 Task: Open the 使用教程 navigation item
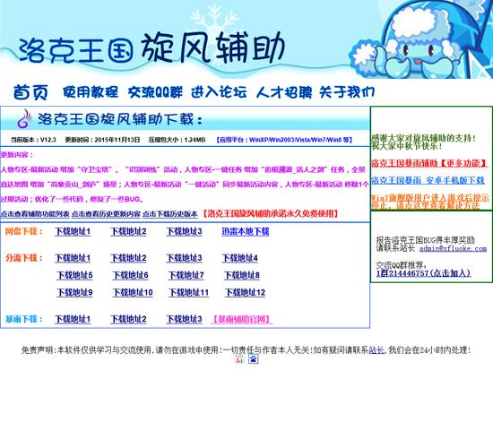click(91, 92)
